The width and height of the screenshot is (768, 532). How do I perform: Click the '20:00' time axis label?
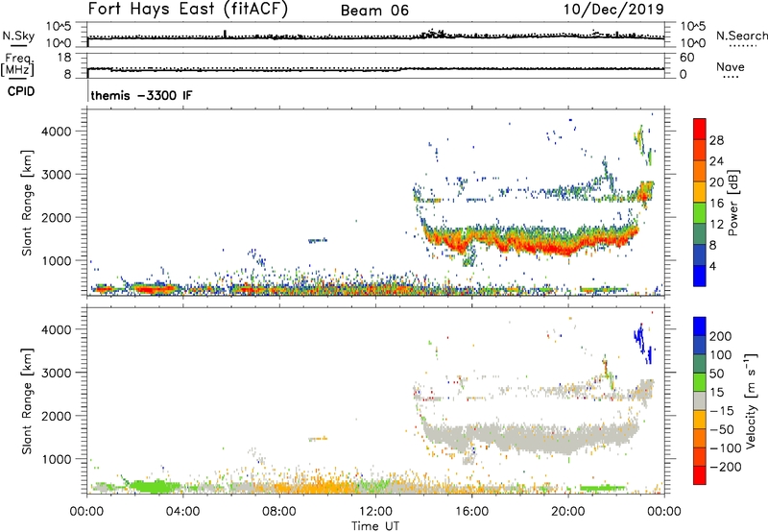(568, 512)
